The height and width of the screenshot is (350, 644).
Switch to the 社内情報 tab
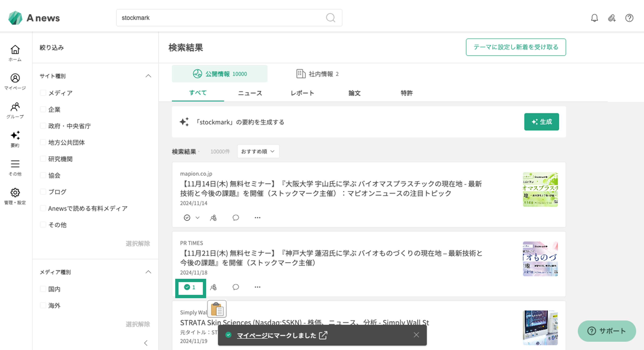click(x=318, y=74)
